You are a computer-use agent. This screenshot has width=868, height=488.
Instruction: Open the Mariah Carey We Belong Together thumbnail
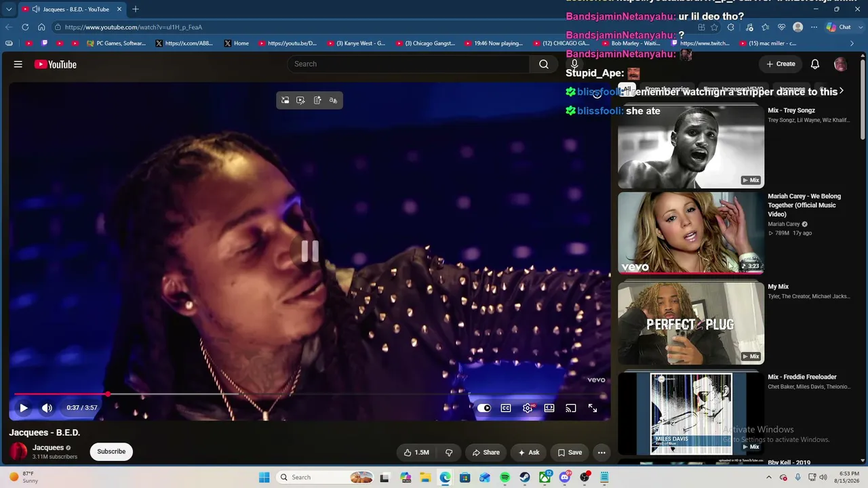(x=691, y=232)
